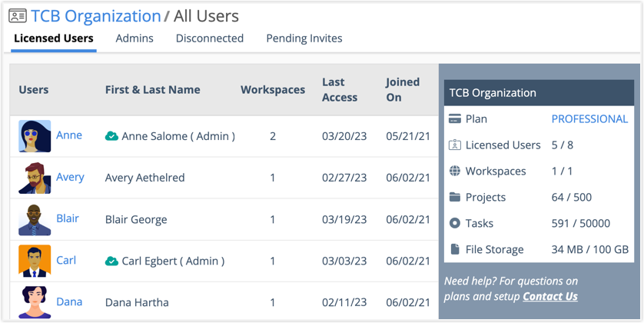Click the Licensed Users badge icon
644x323 pixels.
pos(455,145)
